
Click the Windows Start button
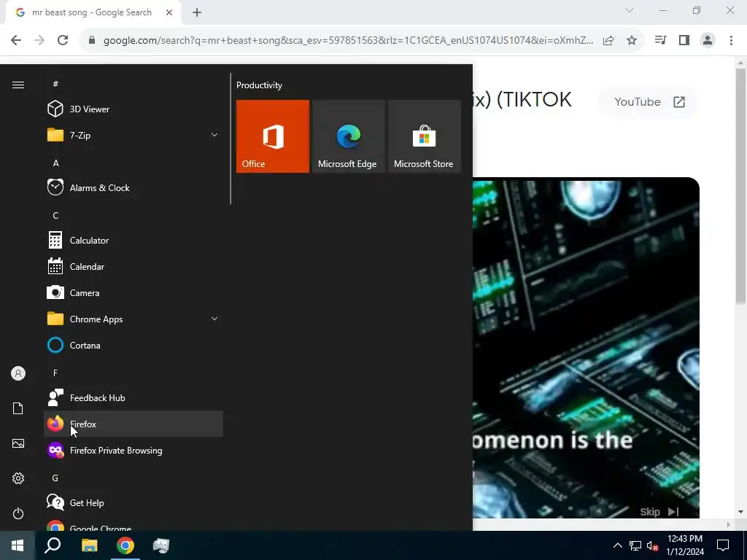(18, 545)
